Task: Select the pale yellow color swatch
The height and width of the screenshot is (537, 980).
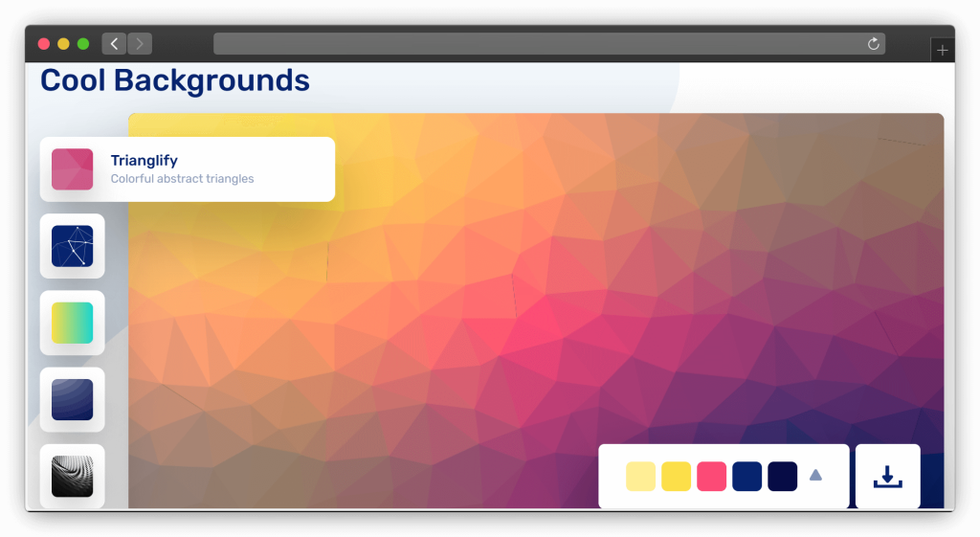Action: 640,476
